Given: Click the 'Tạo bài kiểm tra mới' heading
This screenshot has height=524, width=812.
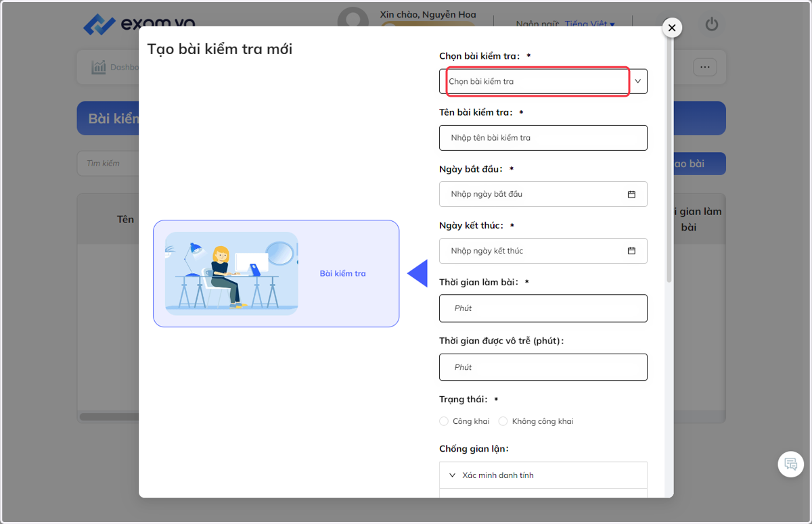Looking at the screenshot, I should 220,49.
